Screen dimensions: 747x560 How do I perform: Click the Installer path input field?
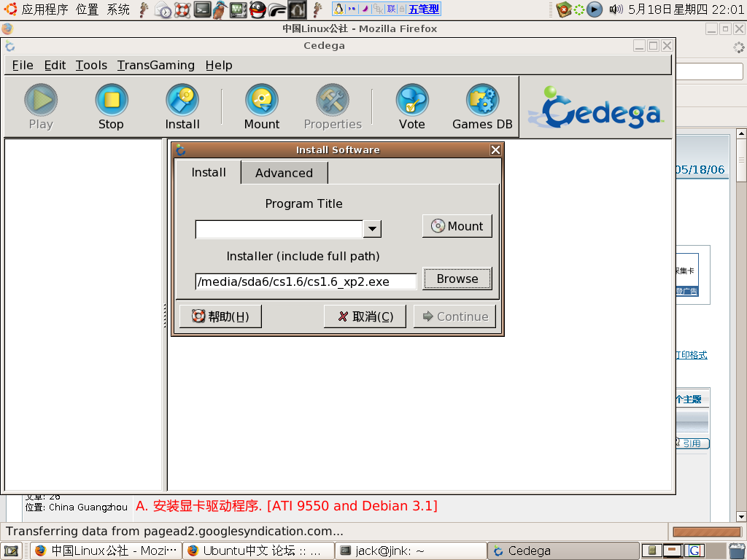306,281
